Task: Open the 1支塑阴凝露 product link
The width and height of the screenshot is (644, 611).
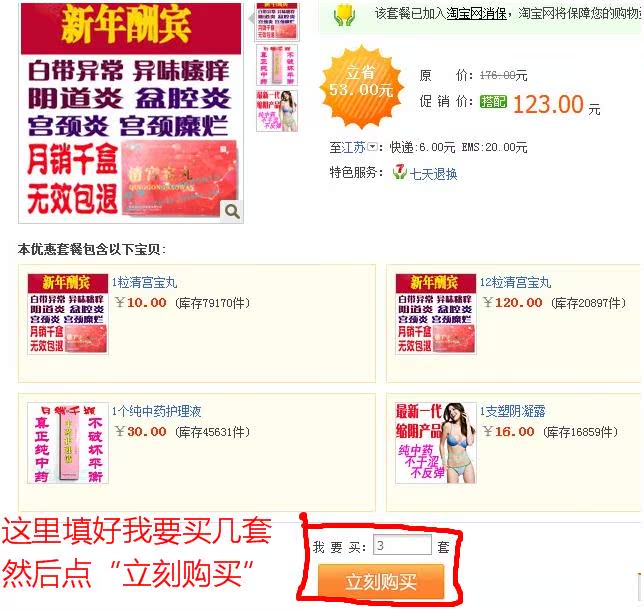Action: pyautogui.click(x=513, y=411)
